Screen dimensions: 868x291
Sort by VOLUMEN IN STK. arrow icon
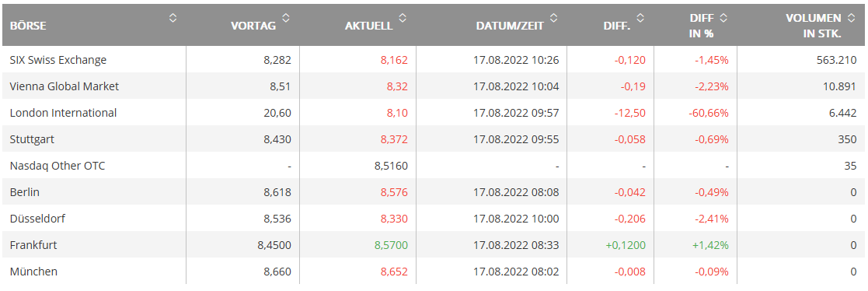(851, 19)
